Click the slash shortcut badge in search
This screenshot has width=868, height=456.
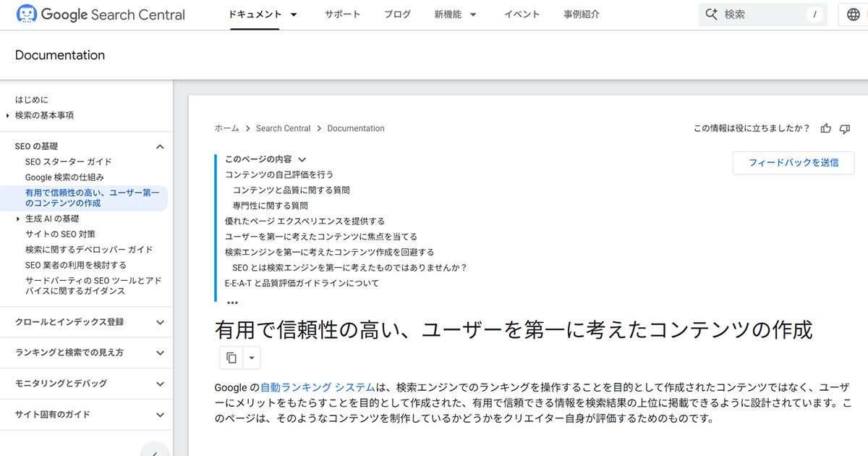[815, 14]
